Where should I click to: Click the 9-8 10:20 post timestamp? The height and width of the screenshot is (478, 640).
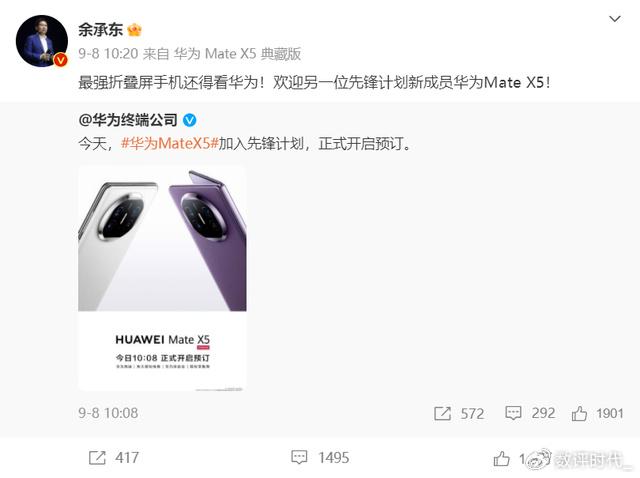(108, 54)
